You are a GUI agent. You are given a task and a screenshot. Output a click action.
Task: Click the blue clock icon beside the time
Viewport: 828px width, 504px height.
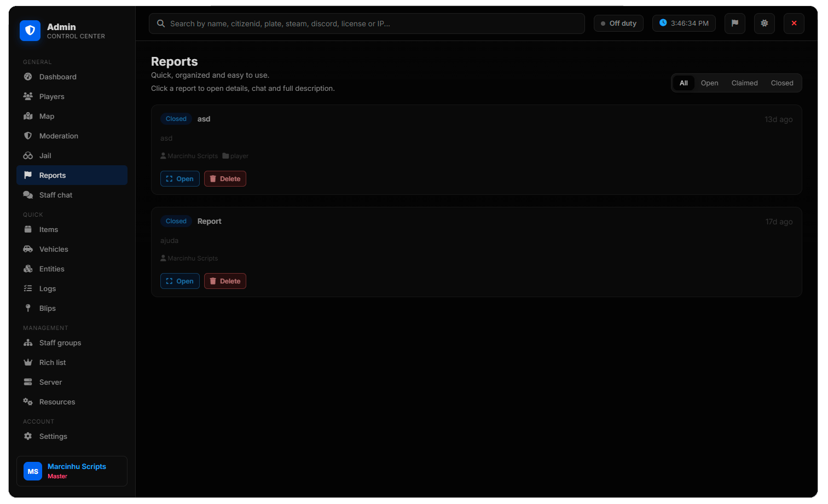point(663,23)
